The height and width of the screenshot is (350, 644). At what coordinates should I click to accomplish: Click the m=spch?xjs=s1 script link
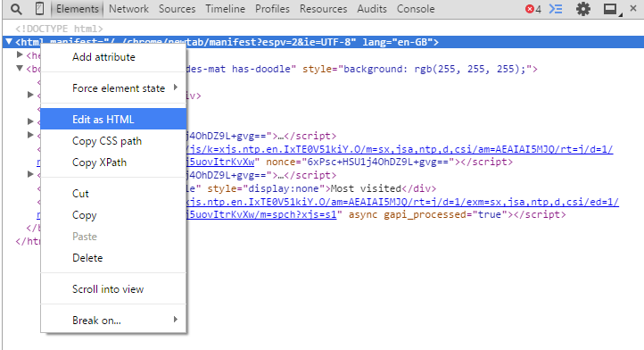pyautogui.click(x=261, y=214)
